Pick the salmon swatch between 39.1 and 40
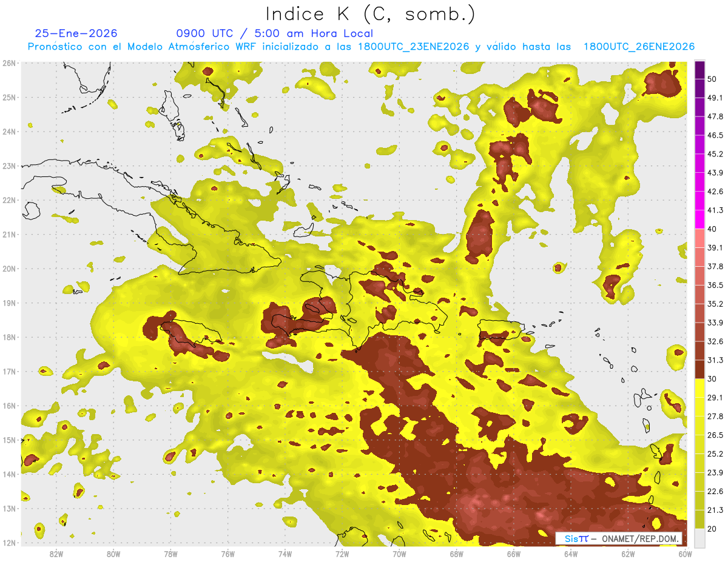The image size is (728, 562). 699,238
